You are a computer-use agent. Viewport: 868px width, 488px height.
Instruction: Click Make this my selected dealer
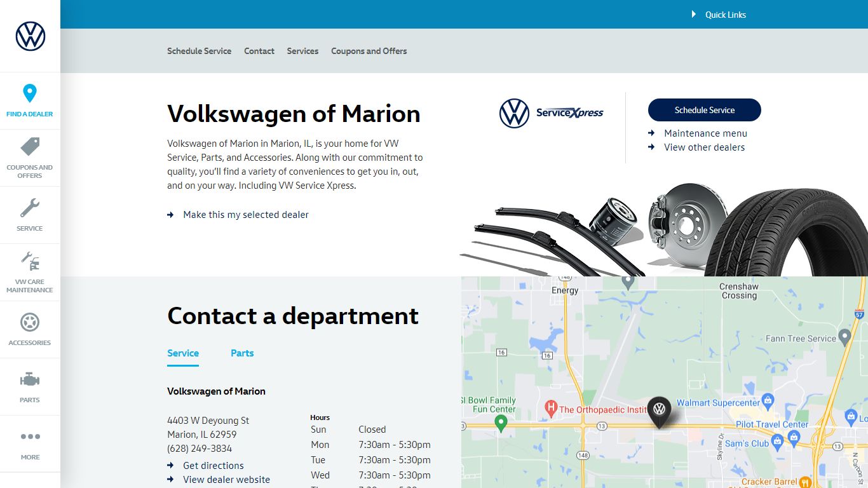[246, 215]
